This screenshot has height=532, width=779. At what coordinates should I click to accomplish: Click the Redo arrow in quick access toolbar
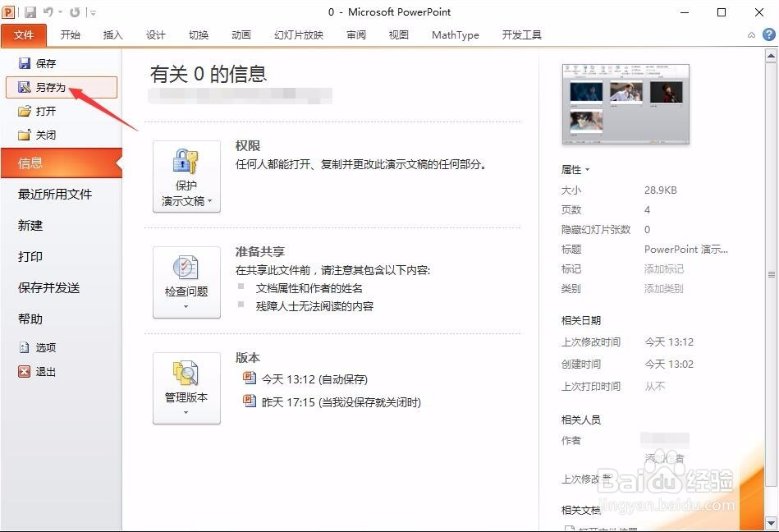point(75,12)
